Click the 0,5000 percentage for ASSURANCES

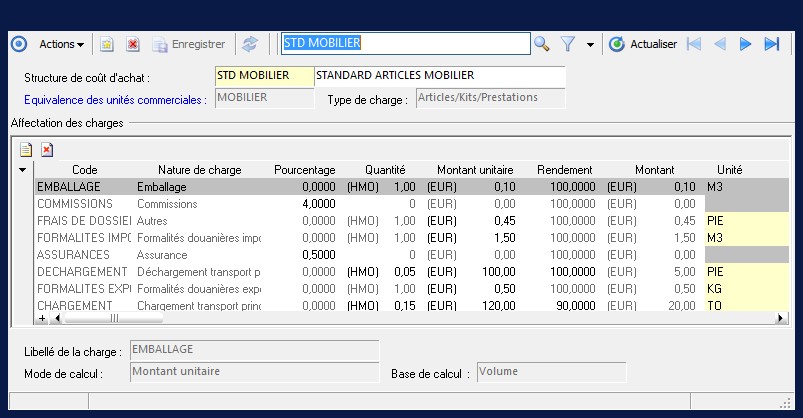[x=319, y=255]
